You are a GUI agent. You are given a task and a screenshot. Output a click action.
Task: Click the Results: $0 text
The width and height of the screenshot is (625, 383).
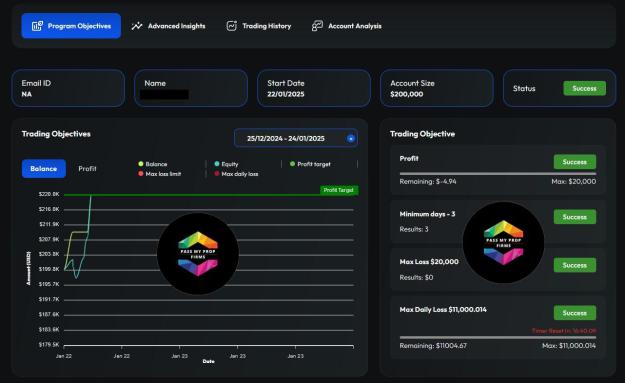pos(416,277)
